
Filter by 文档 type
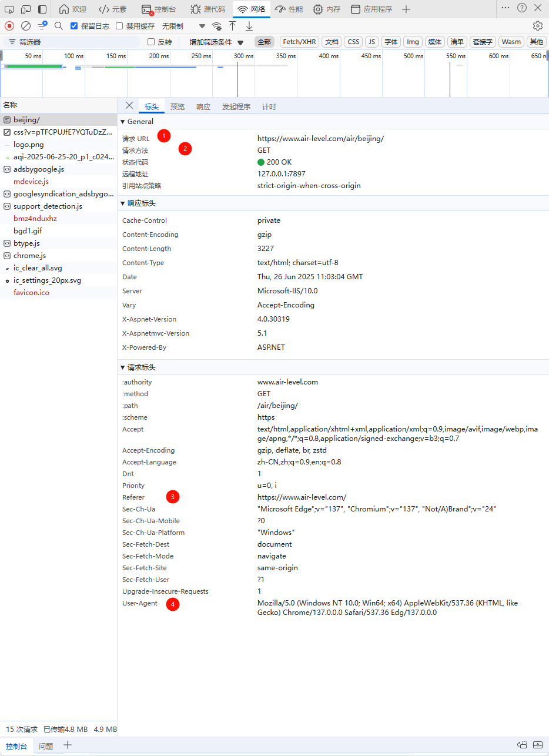point(332,42)
